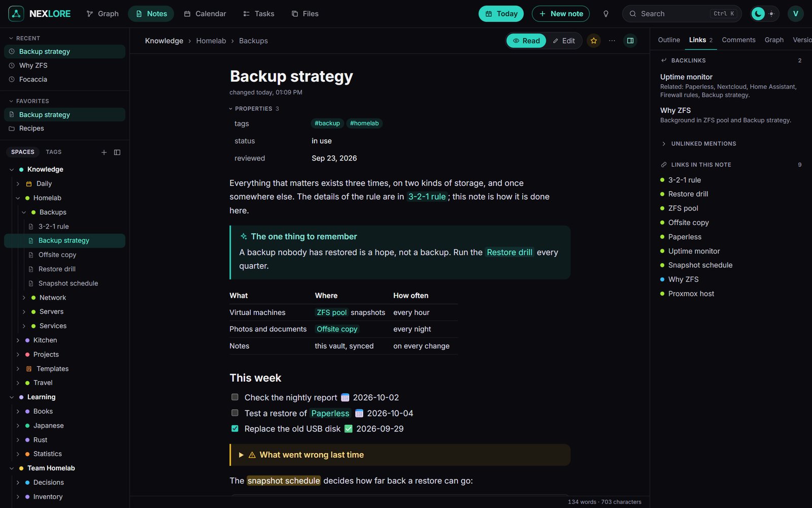Jump to Today
The image size is (812, 508).
501,14
